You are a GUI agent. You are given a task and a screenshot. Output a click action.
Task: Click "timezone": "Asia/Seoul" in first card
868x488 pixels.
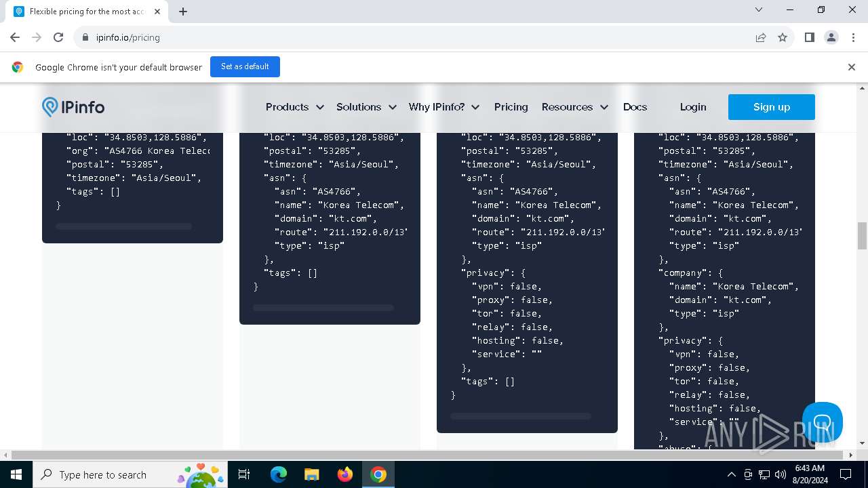(x=134, y=178)
